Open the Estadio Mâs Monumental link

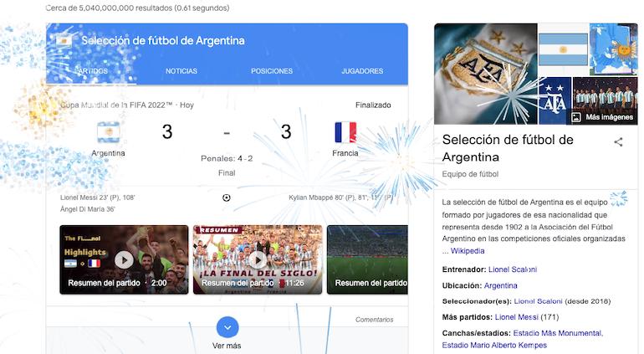558,333
